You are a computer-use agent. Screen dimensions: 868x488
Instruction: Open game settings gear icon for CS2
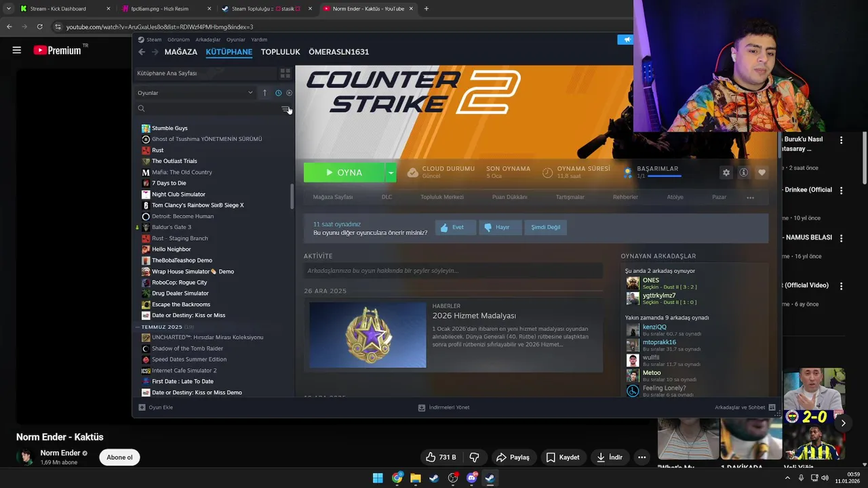click(x=726, y=173)
